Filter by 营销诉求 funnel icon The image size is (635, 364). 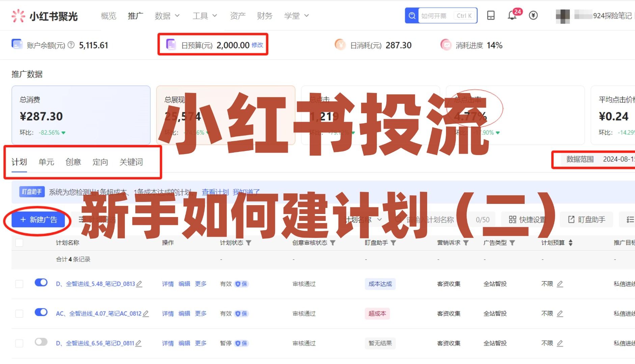466,243
